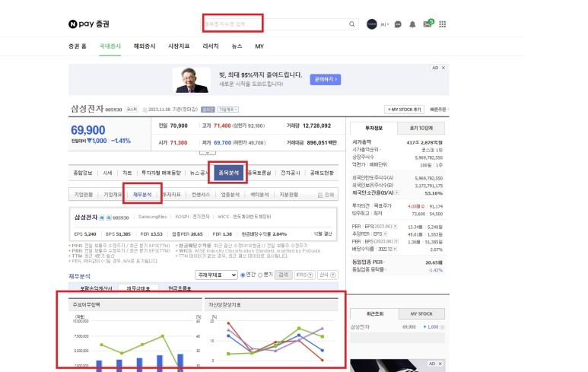This screenshot has width=588, height=372.
Task: Switch to the 종합정보 tab
Action: pyautogui.click(x=82, y=173)
